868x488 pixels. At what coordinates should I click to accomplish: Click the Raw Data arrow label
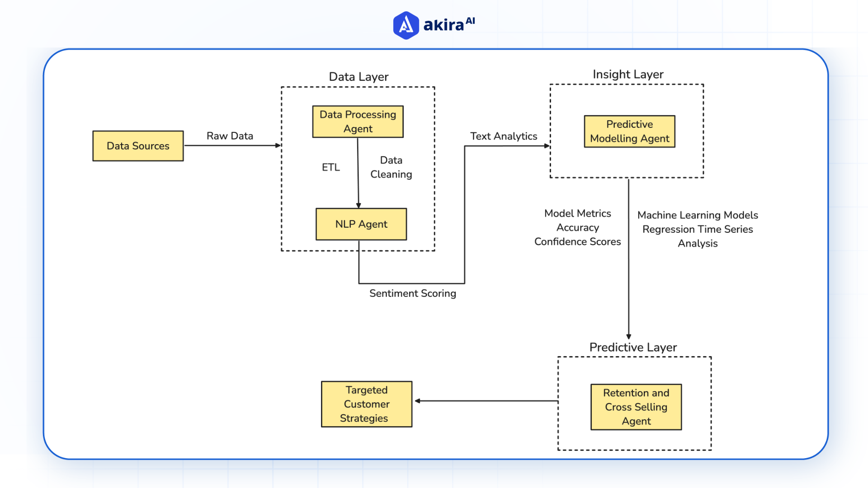[230, 136]
